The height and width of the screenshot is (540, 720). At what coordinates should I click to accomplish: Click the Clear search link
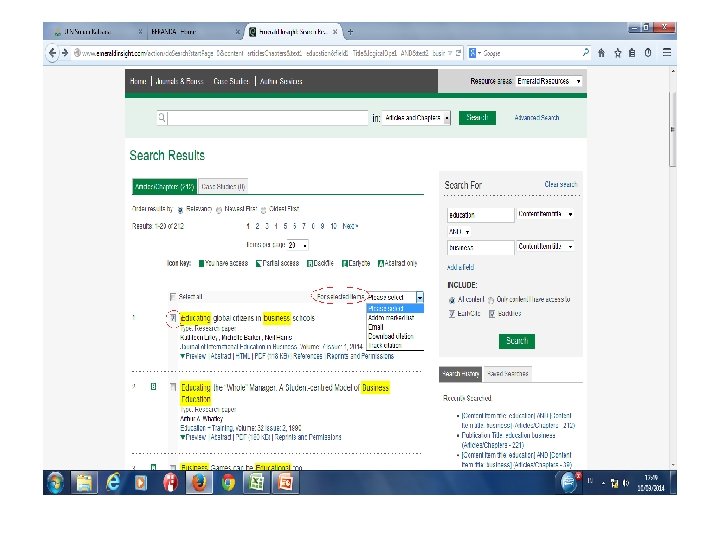point(560,185)
